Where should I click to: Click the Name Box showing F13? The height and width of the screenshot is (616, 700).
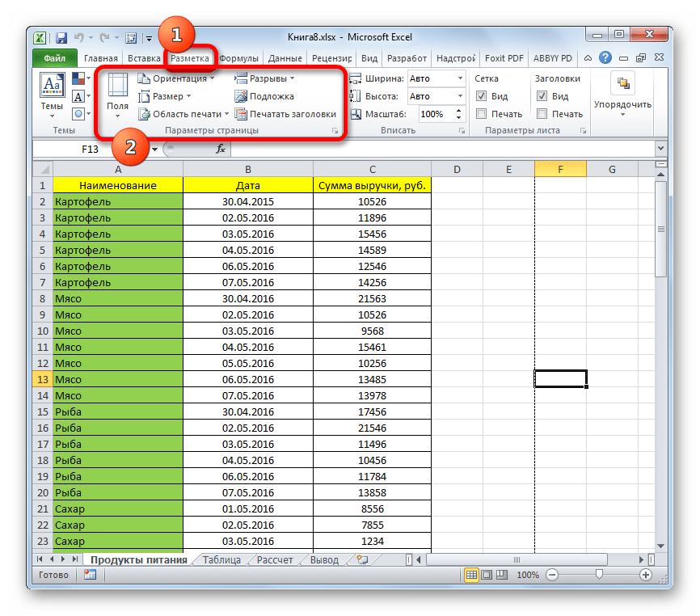point(91,149)
